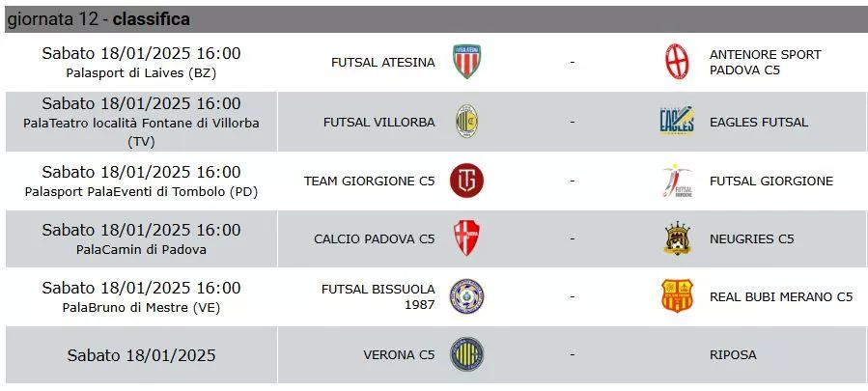Image resolution: width=868 pixels, height=391 pixels.
Task: Click the Verona C5 blue and yellow badge
Action: pyautogui.click(x=466, y=354)
